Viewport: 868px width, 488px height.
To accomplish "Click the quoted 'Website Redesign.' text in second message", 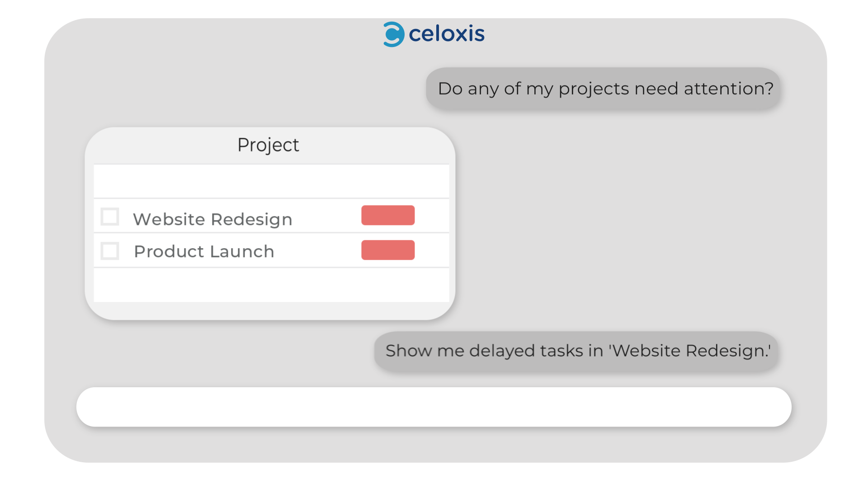I will 690,351.
